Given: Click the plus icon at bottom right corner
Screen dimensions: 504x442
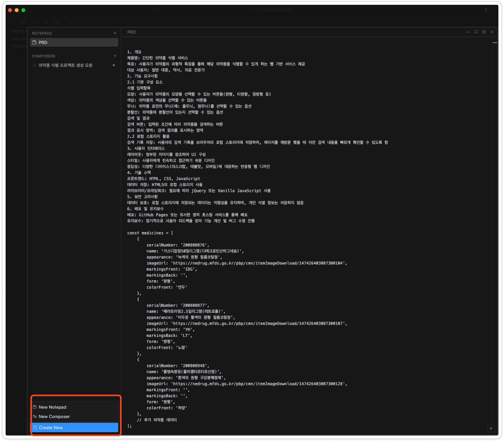Looking at the screenshot, I should [491, 428].
